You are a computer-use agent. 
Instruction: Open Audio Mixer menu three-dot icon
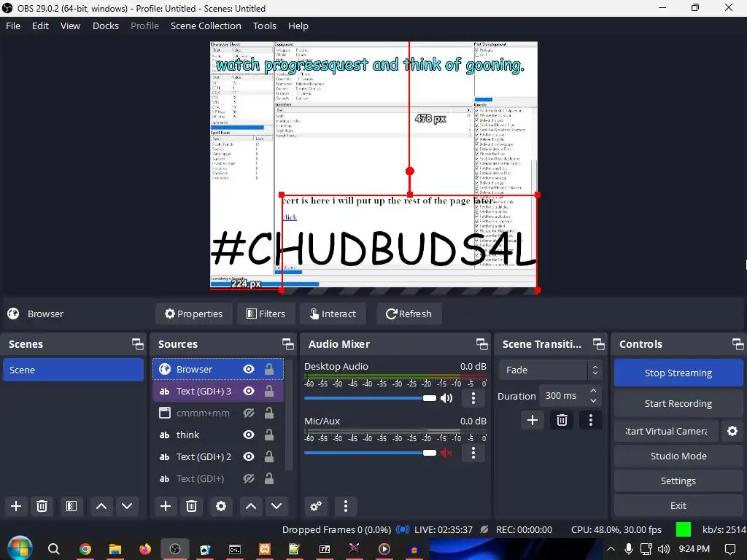click(346, 506)
